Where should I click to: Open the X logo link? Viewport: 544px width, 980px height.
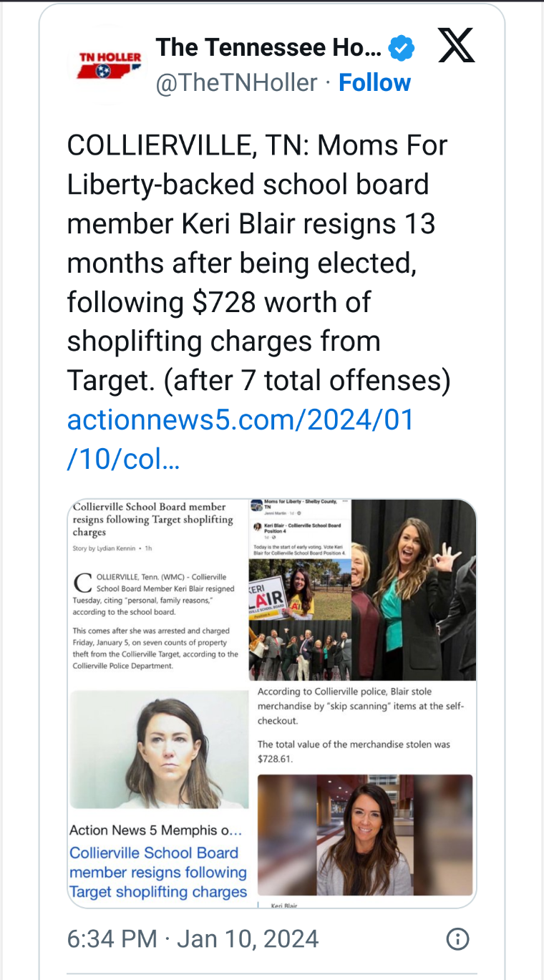456,47
